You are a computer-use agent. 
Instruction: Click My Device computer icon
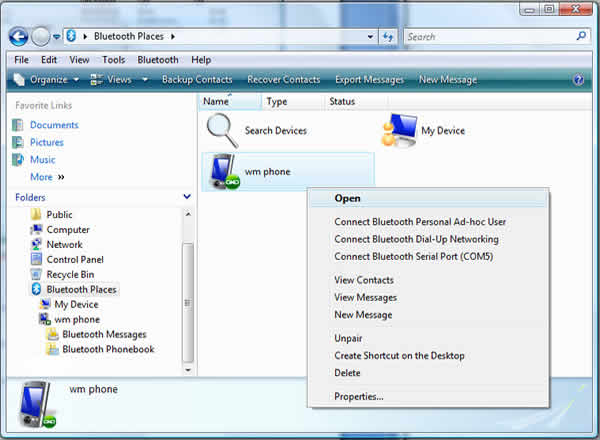[x=399, y=130]
